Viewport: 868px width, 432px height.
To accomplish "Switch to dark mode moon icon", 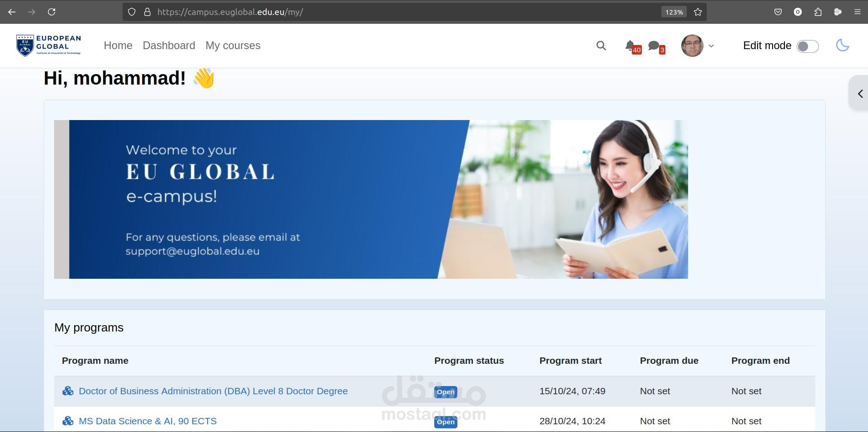I will [x=843, y=45].
